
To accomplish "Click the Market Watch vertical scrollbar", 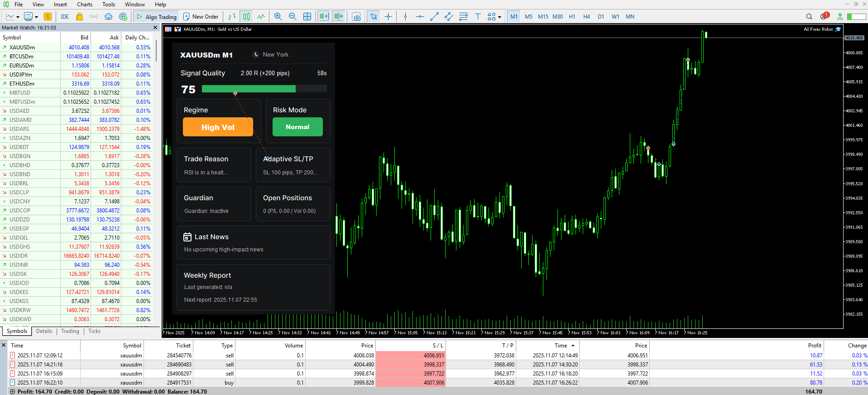I will click(x=156, y=50).
